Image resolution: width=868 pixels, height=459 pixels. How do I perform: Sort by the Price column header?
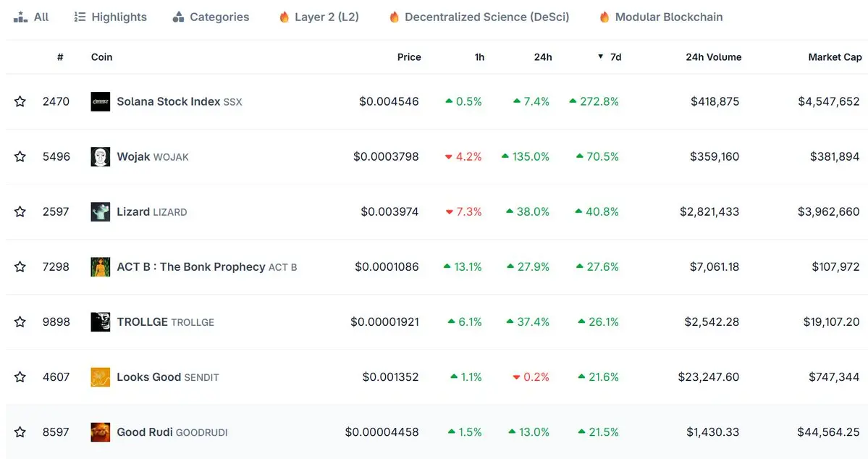click(x=409, y=57)
